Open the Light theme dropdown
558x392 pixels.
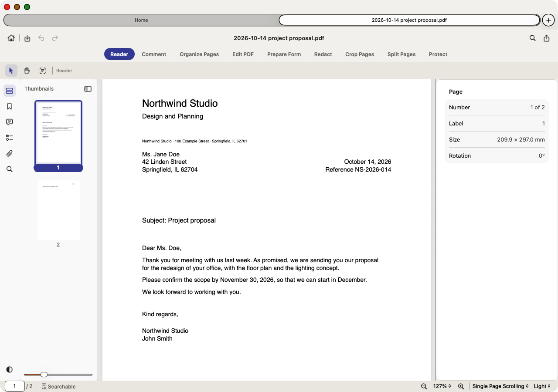[542, 386]
